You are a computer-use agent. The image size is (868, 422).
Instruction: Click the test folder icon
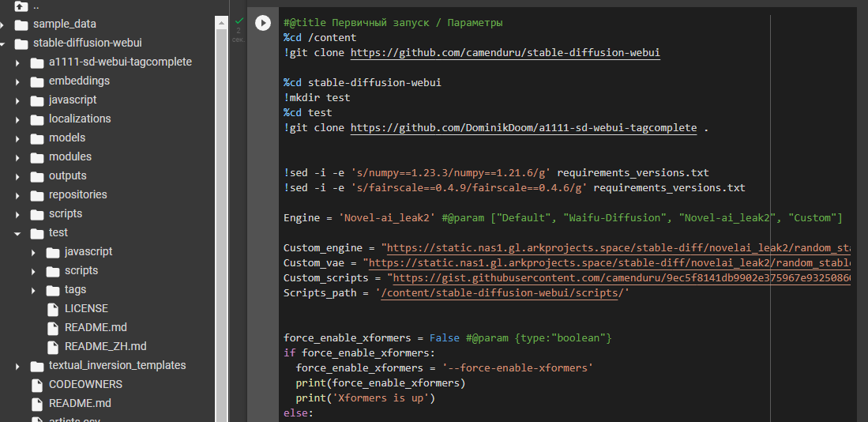[37, 233]
